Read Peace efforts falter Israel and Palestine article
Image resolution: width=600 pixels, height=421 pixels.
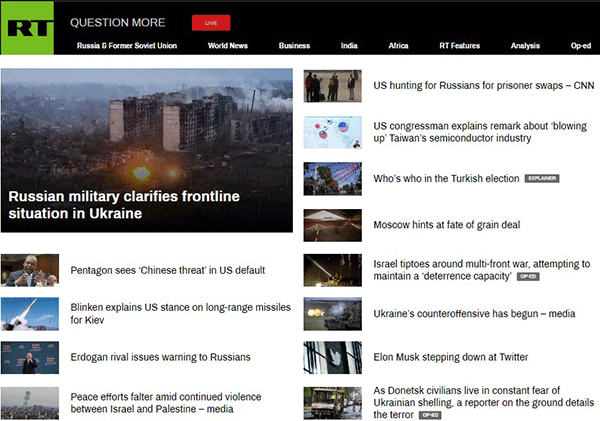[166, 403]
